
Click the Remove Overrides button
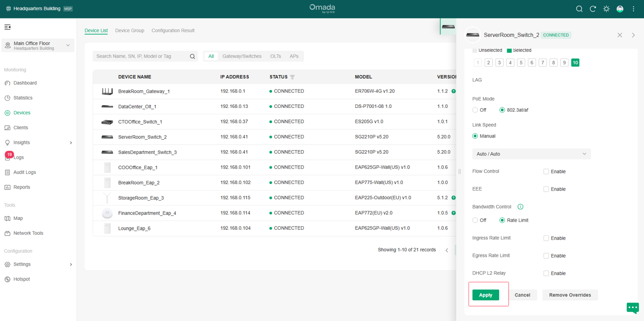point(570,295)
